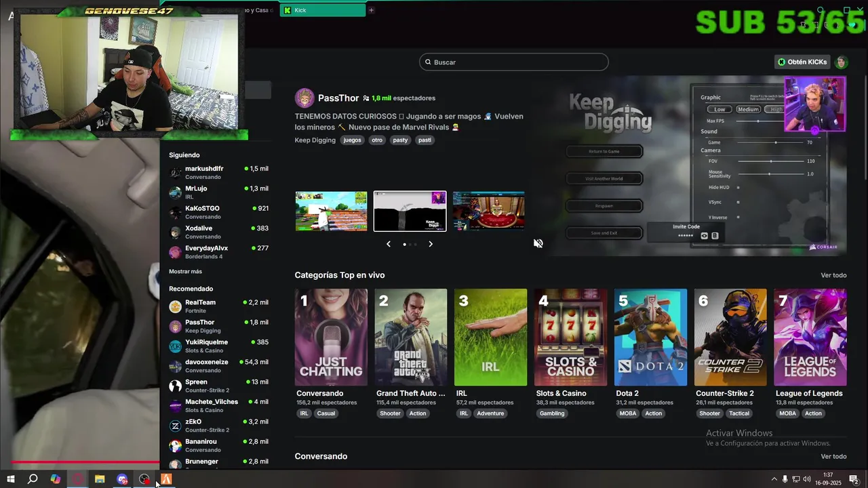Open PassThor's round avatar in featured header
The width and height of the screenshot is (868, 488).
click(304, 98)
